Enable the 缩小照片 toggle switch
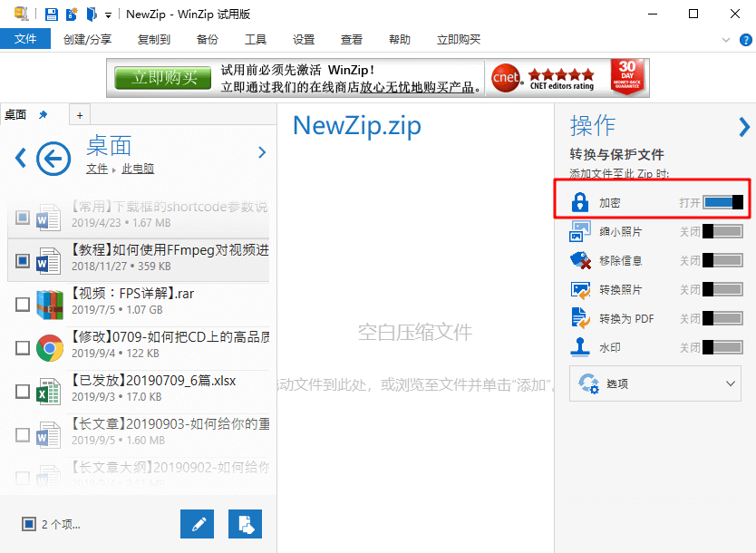Screen dimensions: 756x553 tap(722, 231)
